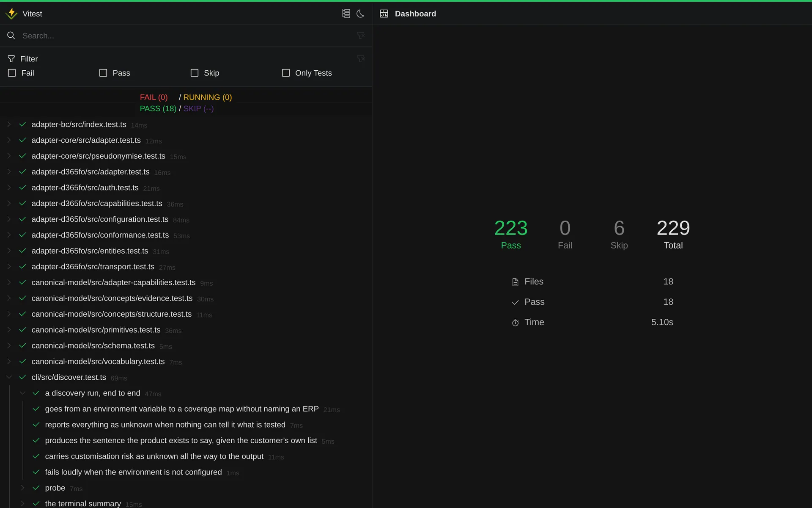The height and width of the screenshot is (508, 812).
Task: Select adapter-d365fo/src/capabilities.test.ts
Action: tap(97, 204)
